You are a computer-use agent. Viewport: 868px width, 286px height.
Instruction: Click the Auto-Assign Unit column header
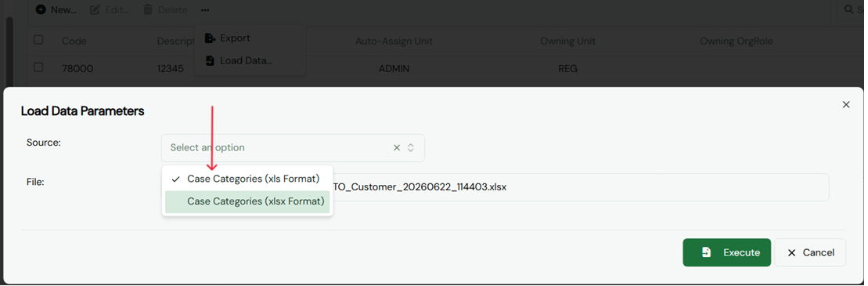tap(394, 41)
